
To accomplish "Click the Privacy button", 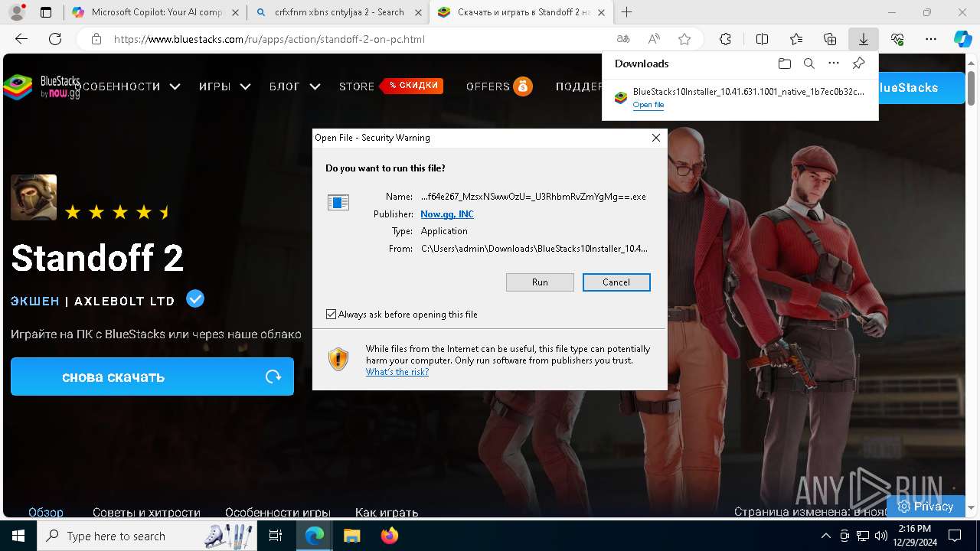I will [x=926, y=506].
